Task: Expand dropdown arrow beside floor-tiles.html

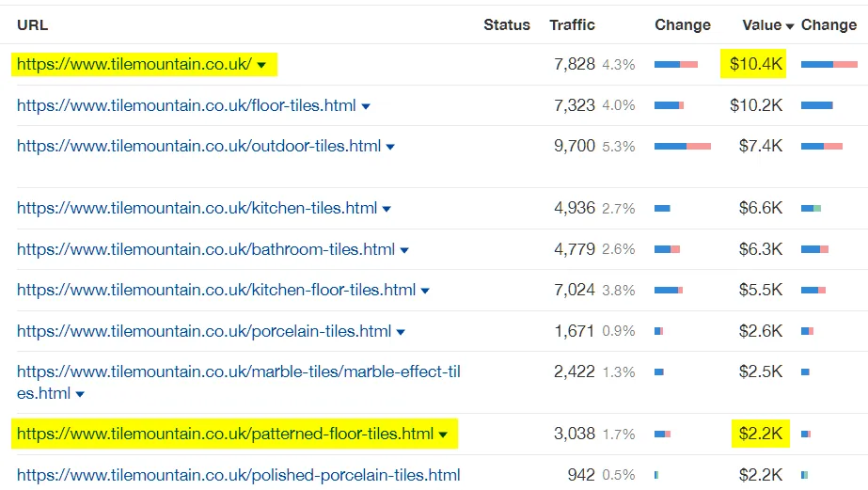Action: pyautogui.click(x=366, y=106)
